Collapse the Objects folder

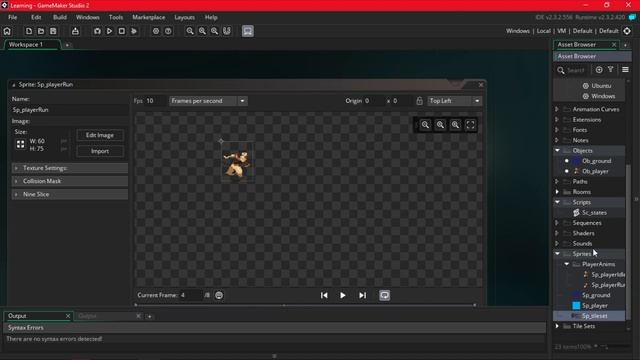(x=557, y=151)
